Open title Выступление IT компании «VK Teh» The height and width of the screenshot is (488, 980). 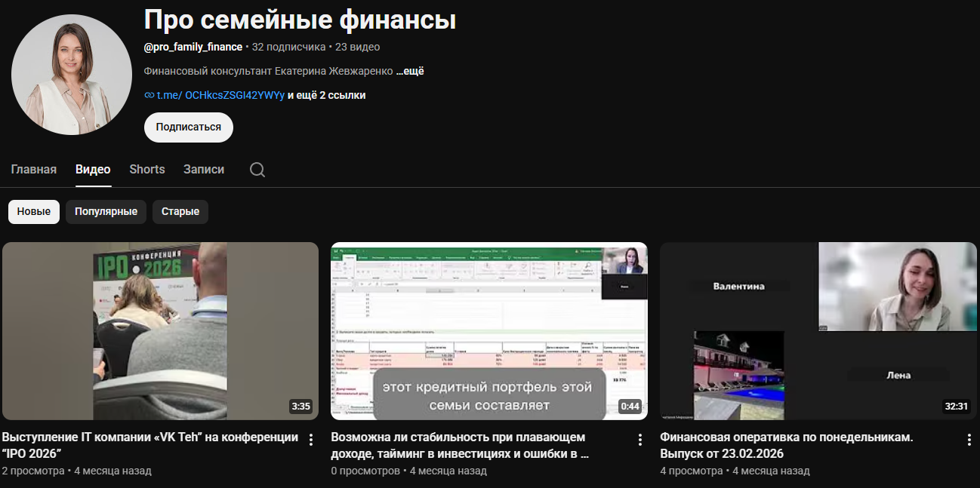click(x=149, y=445)
